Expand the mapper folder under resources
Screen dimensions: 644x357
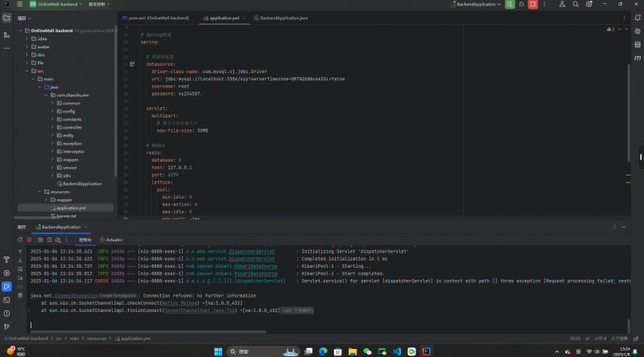pos(46,200)
